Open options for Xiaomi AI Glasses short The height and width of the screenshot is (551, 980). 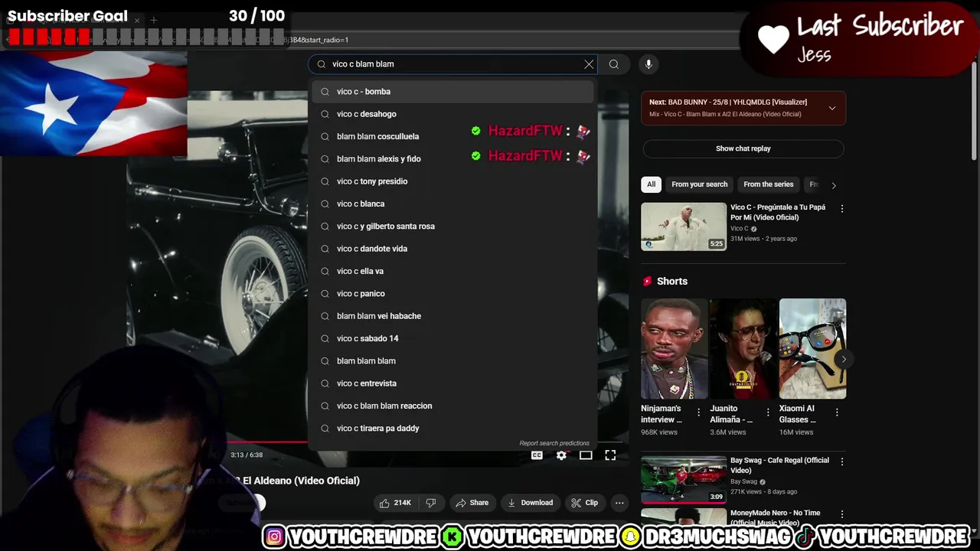click(x=837, y=412)
